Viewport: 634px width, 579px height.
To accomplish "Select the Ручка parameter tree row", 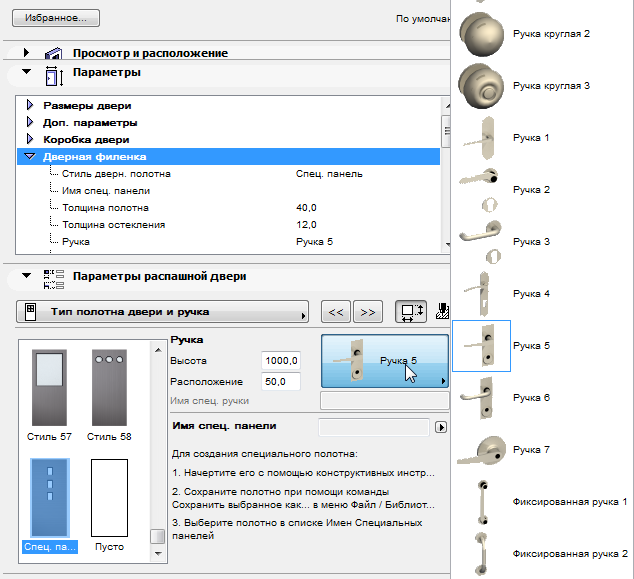I will click(x=228, y=241).
